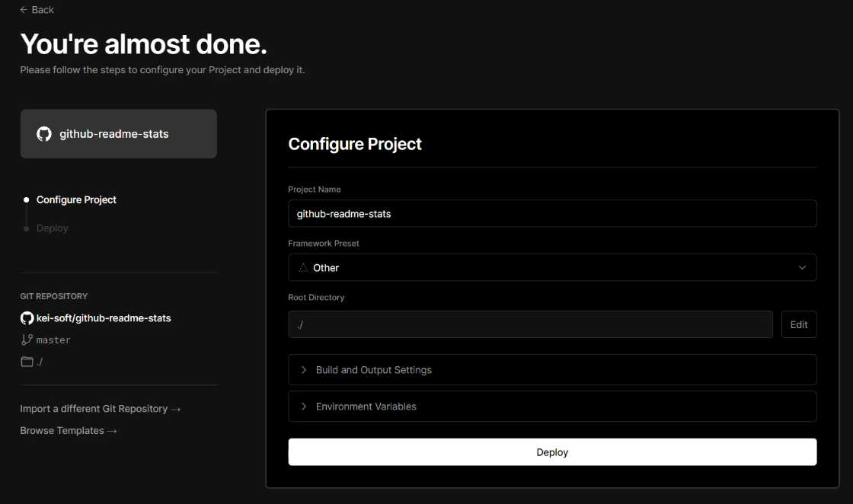Click the folder icon in the Git Repository section
853x504 pixels.
click(x=27, y=362)
